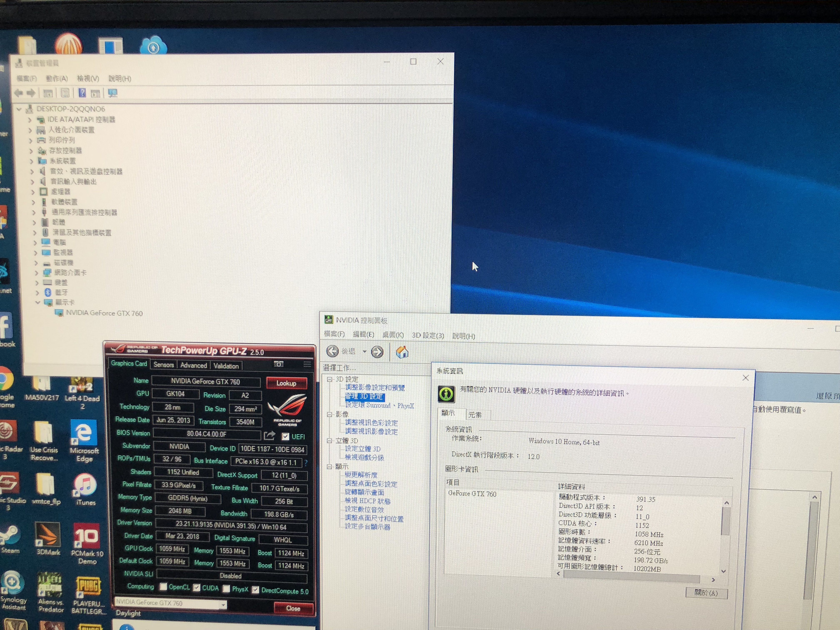
Task: Open Aliens vs. Predator desktop icon
Action: click(x=50, y=592)
